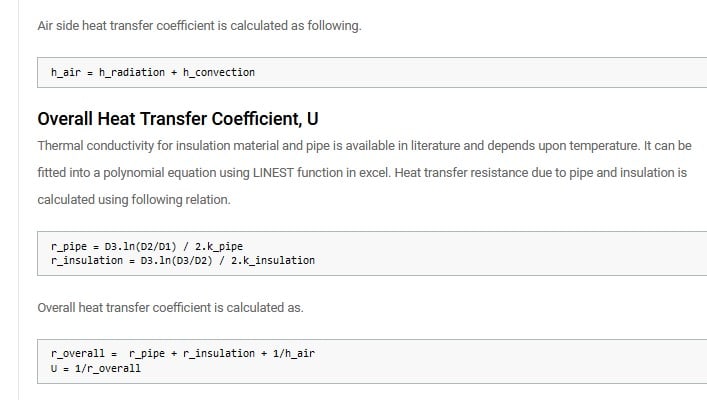Select the ln(D3/D2) expression
Image resolution: width=707 pixels, height=400 pixels.
[x=185, y=260]
